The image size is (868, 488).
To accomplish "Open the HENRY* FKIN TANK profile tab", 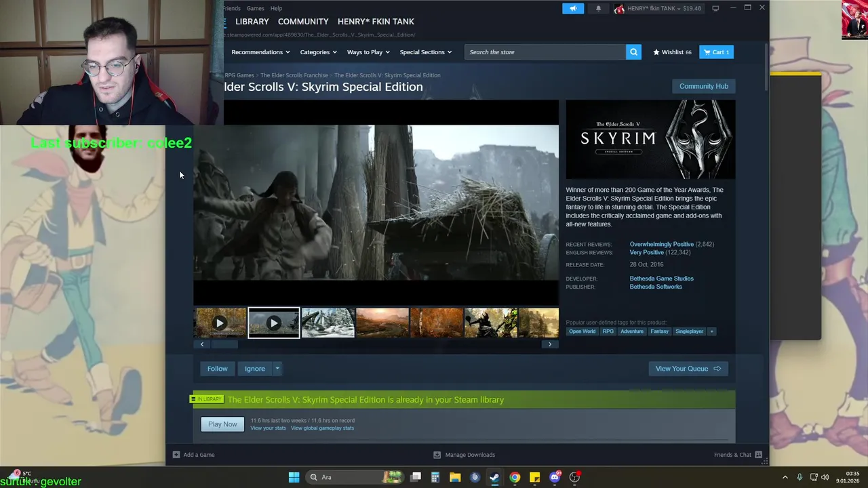I will click(x=376, y=22).
